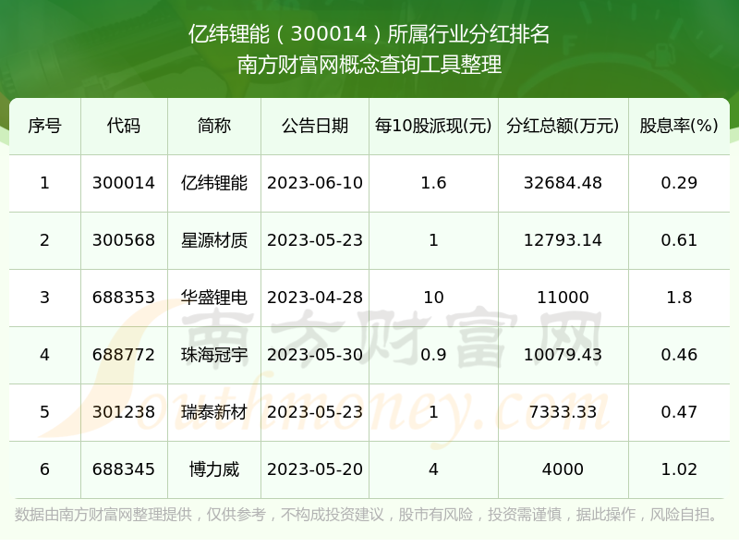The width and height of the screenshot is (739, 560).
Task: Select the 星源材质 name cell
Action: pos(214,240)
